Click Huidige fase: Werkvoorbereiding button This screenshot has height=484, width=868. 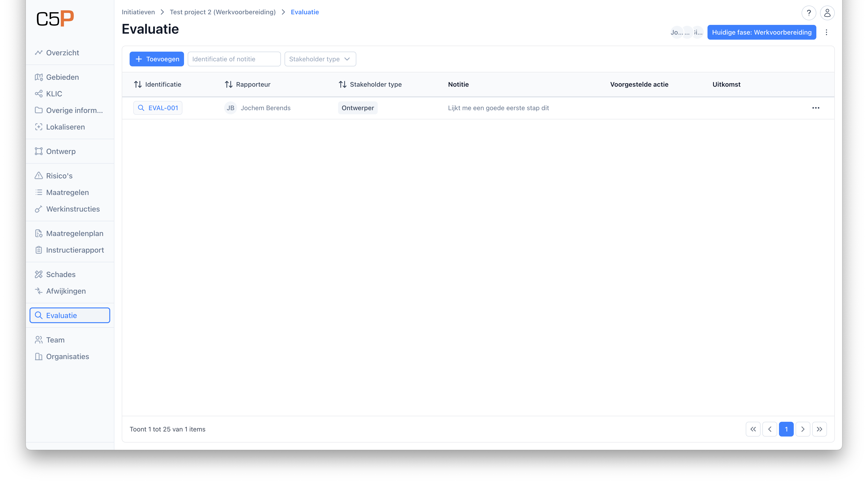pos(761,32)
